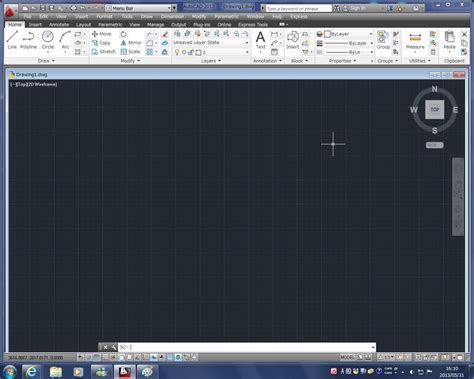The height and width of the screenshot is (379, 474).
Task: Activate the Move command
Action: coord(101,34)
